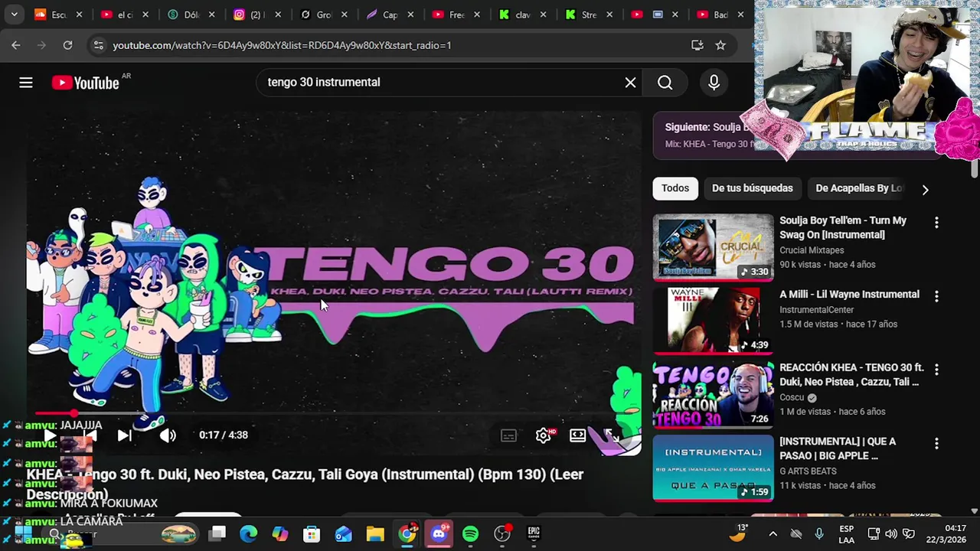Seek on the red video progress bar
Viewport: 980px width, 551px height.
pos(334,413)
